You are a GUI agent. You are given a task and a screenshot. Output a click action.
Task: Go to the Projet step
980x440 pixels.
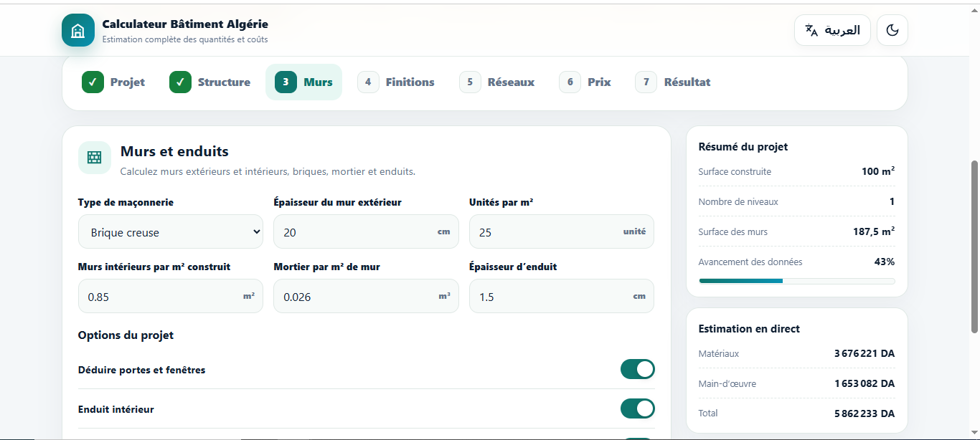click(x=113, y=82)
